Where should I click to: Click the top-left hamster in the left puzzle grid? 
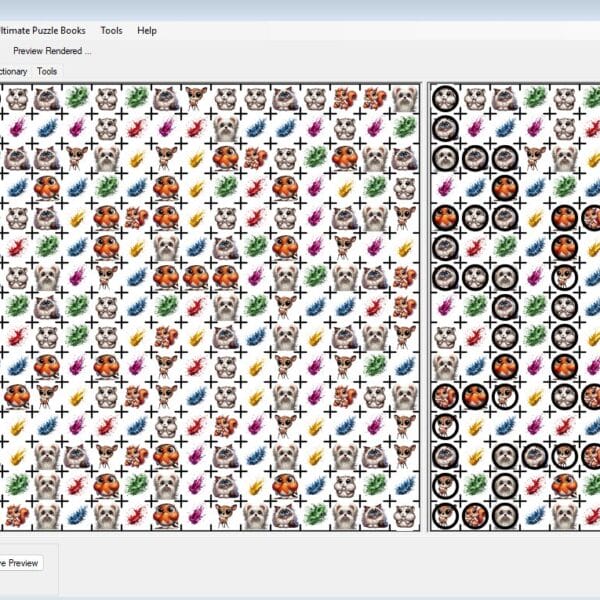[17, 98]
